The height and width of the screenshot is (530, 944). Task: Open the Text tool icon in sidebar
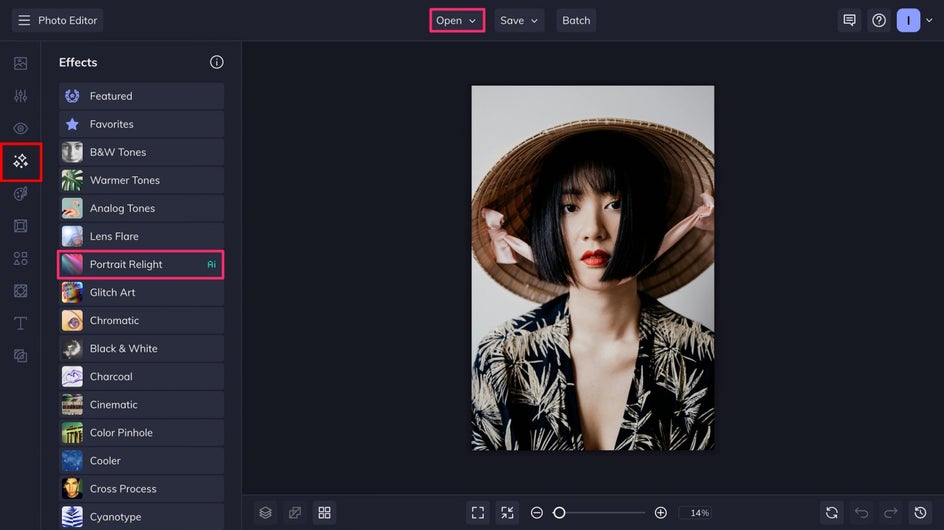[x=20, y=323]
